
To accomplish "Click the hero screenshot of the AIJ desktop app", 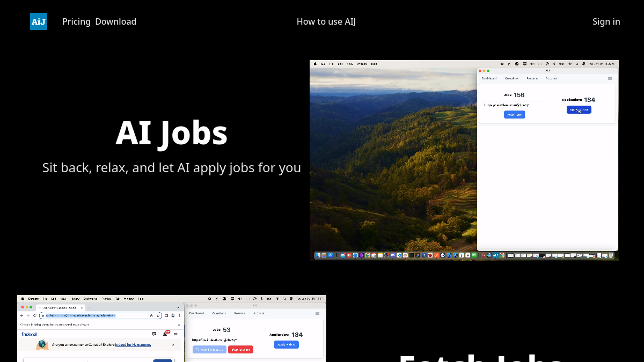I will tap(464, 160).
